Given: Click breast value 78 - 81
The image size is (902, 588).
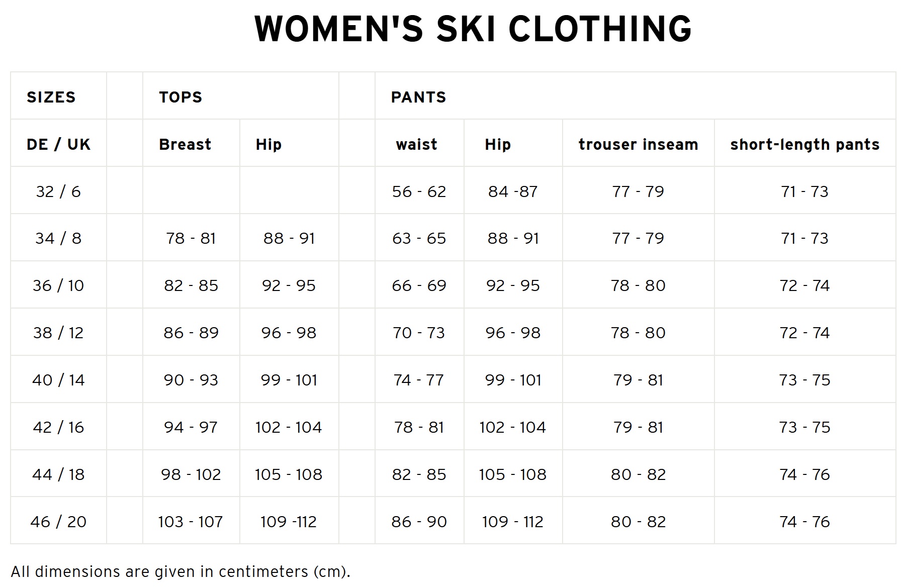Looking at the screenshot, I should [x=191, y=238].
